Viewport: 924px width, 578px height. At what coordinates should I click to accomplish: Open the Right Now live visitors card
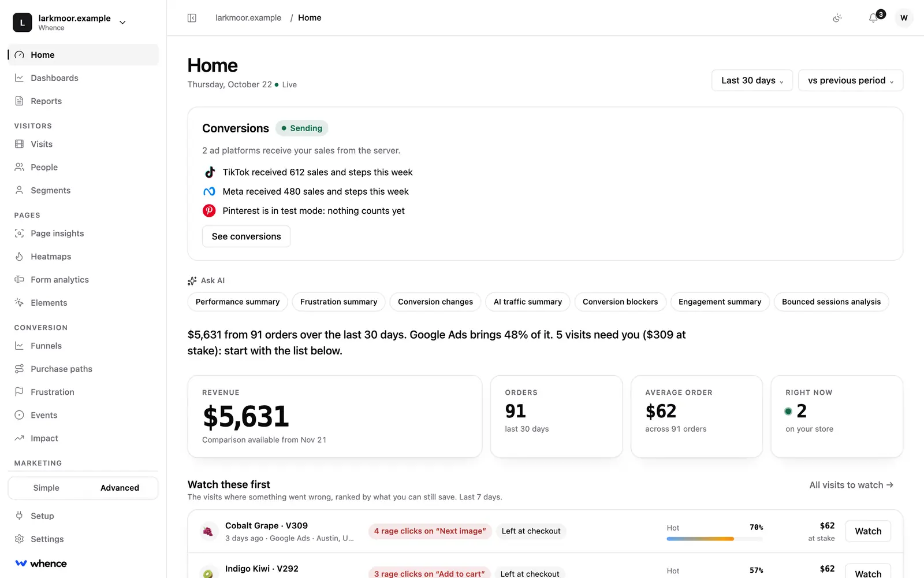[x=837, y=416]
